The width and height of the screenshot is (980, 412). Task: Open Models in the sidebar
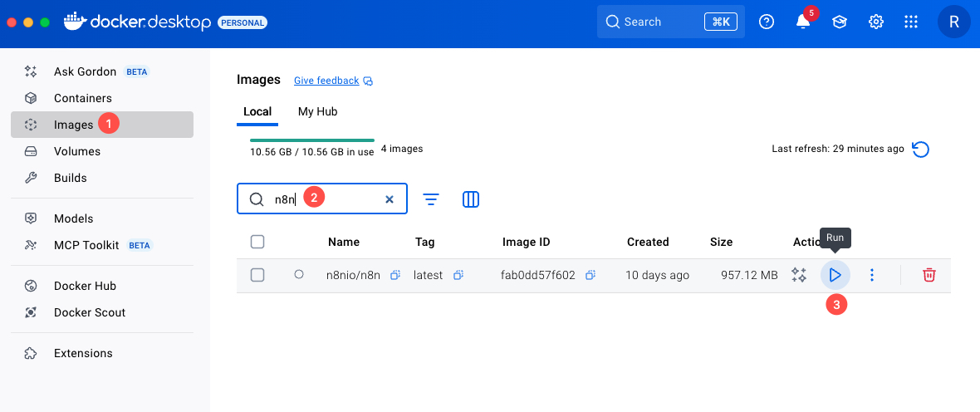(x=102, y=218)
